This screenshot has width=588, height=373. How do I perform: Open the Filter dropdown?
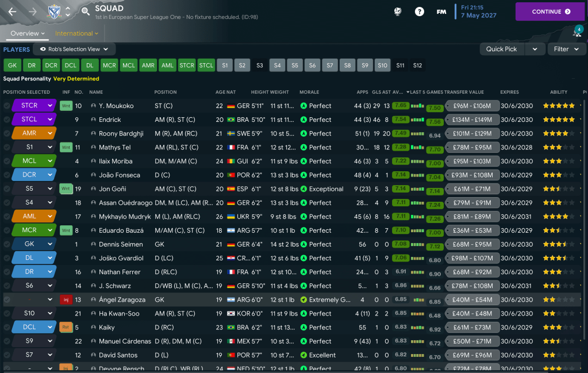click(x=566, y=49)
